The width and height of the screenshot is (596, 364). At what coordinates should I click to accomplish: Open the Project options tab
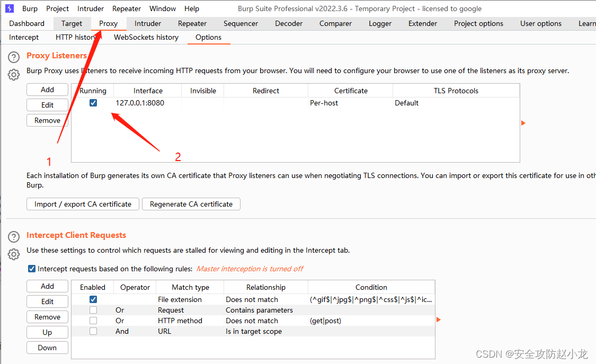[x=478, y=23]
